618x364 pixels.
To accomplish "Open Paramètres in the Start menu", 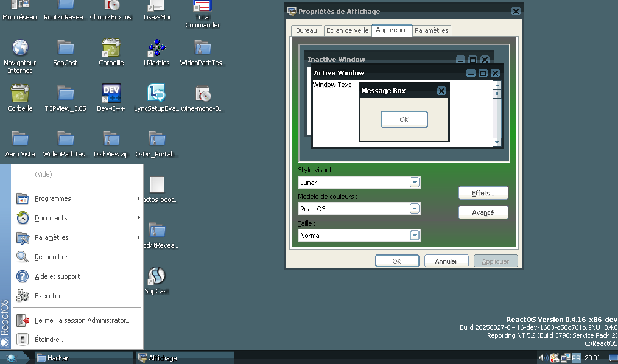I will pos(77,237).
